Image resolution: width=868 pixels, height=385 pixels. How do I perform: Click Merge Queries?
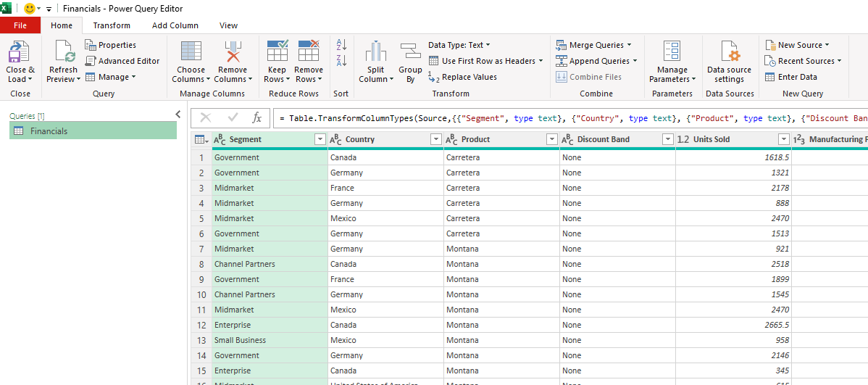(x=593, y=45)
